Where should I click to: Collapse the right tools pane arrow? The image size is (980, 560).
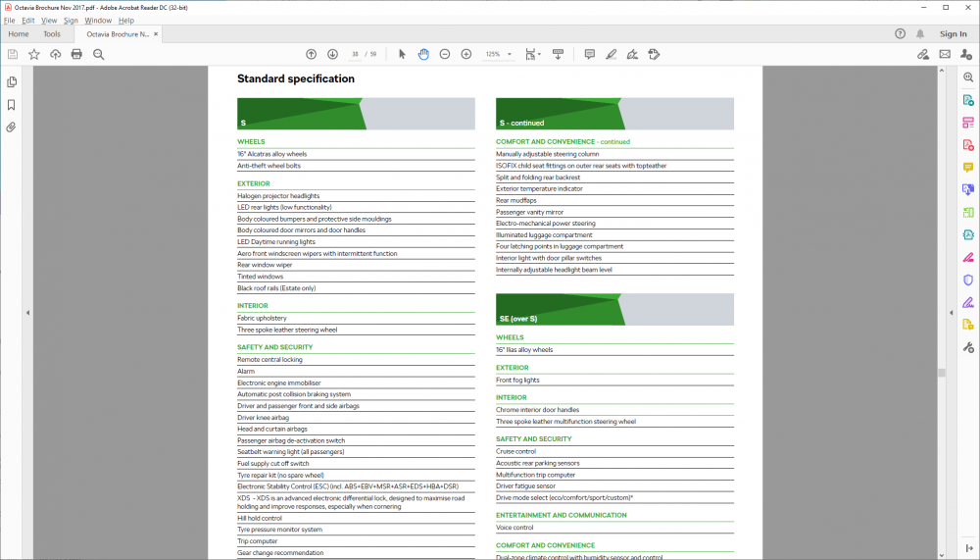pos(951,313)
